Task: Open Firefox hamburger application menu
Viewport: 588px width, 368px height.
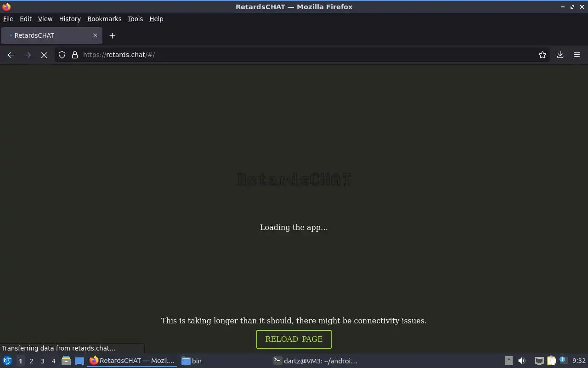Action: pos(577,55)
